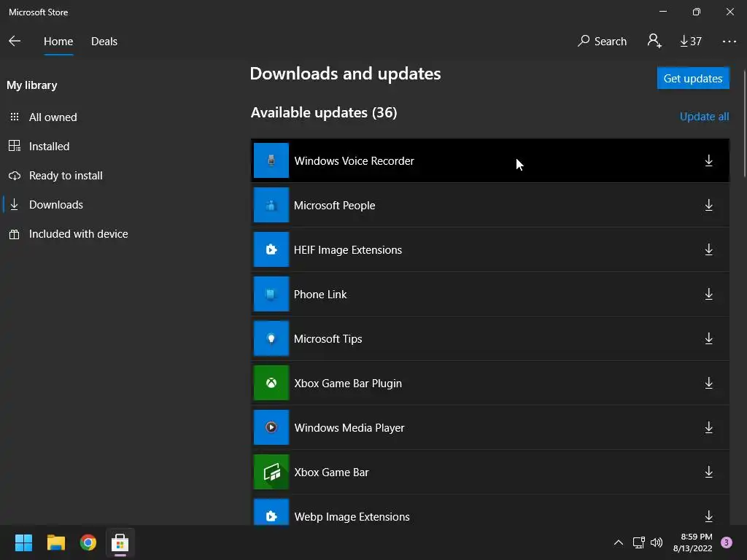Screen dimensions: 747x560
Task: Click the Phone Link app icon
Action: pyautogui.click(x=271, y=295)
